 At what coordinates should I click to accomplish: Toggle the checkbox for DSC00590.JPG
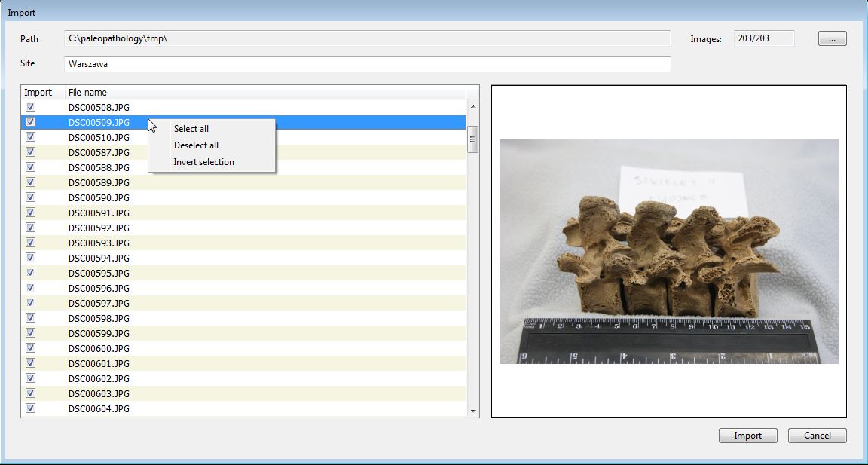click(x=31, y=197)
